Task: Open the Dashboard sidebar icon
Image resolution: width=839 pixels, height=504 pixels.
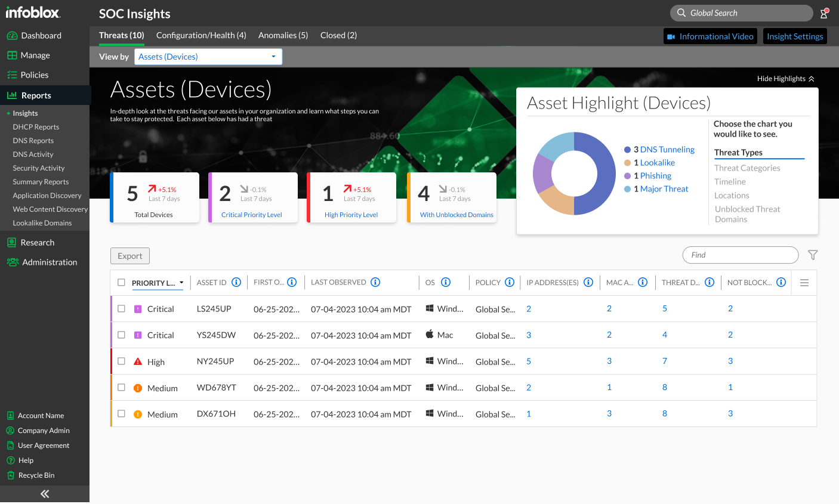Action: [12, 36]
